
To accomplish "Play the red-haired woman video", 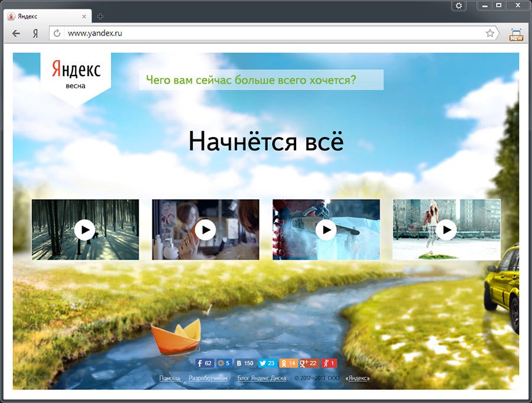I will tap(205, 229).
